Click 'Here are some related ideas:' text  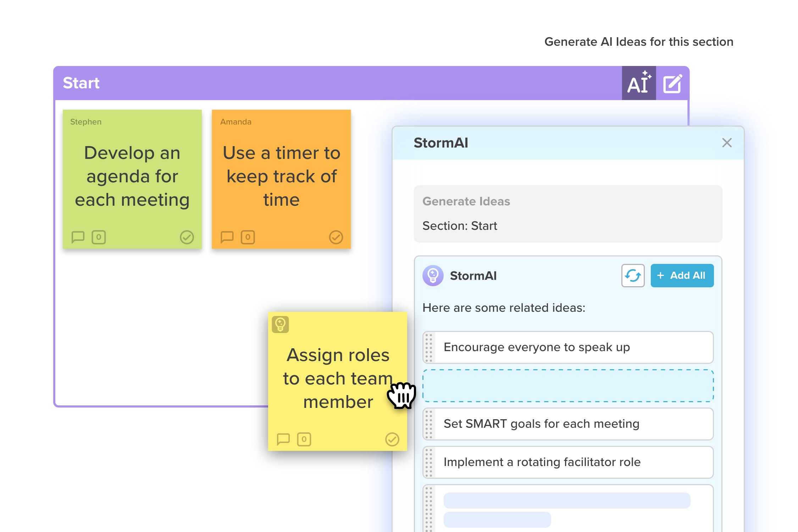[x=504, y=307]
